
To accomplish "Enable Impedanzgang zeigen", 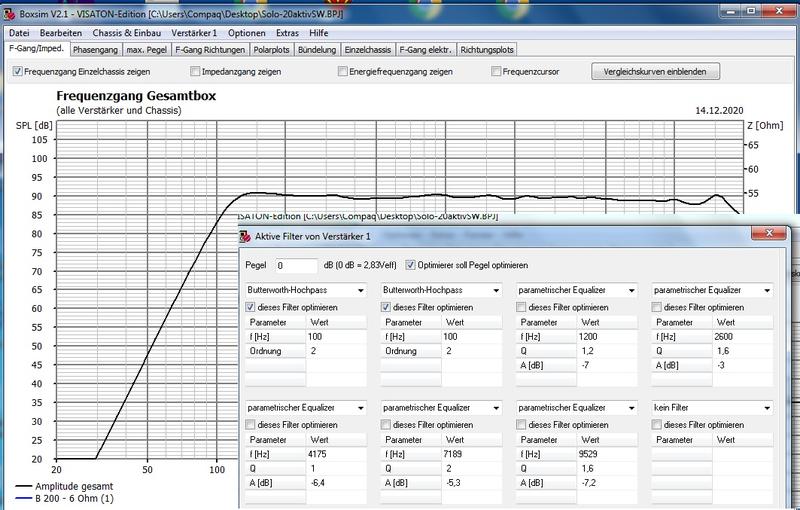I will coord(195,72).
